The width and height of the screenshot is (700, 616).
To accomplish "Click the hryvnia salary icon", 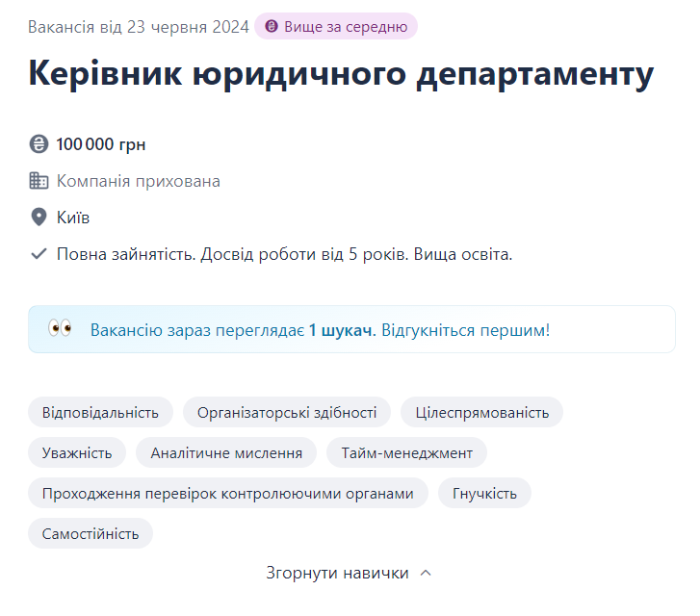I will pos(39,145).
